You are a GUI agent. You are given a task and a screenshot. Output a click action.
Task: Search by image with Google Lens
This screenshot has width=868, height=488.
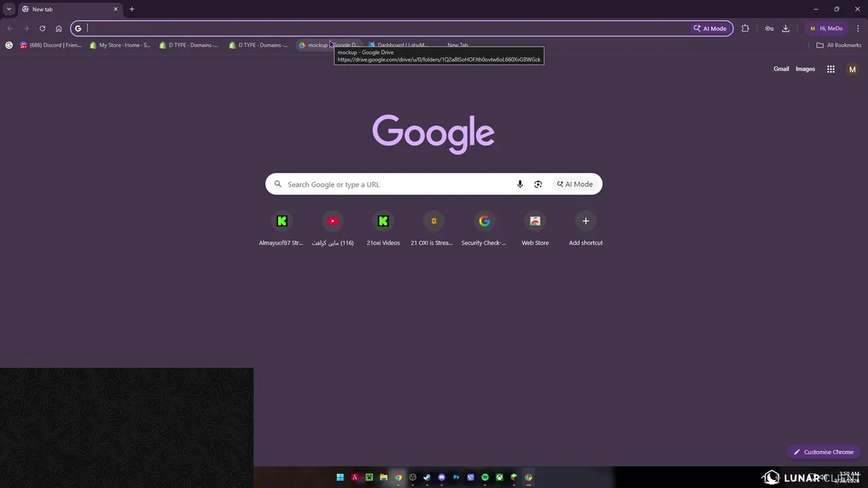pyautogui.click(x=538, y=184)
